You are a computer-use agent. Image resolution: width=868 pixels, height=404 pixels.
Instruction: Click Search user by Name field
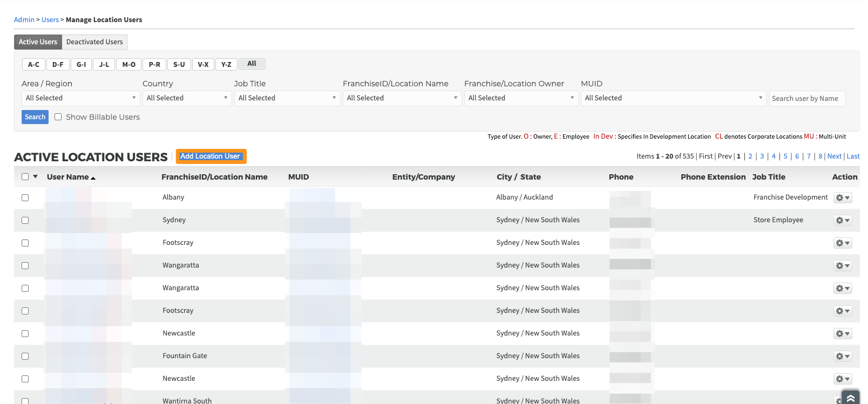[808, 99]
